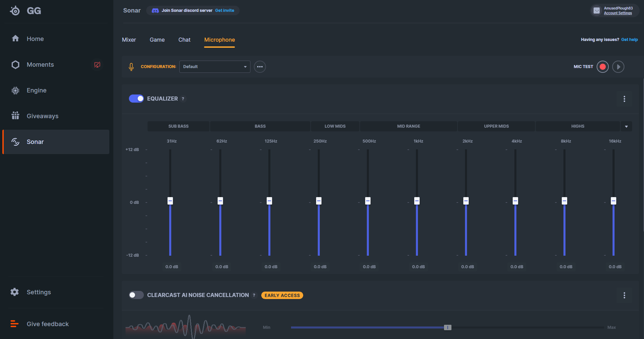This screenshot has height=339, width=644.
Task: Switch to the Chat tab
Action: pyautogui.click(x=184, y=40)
